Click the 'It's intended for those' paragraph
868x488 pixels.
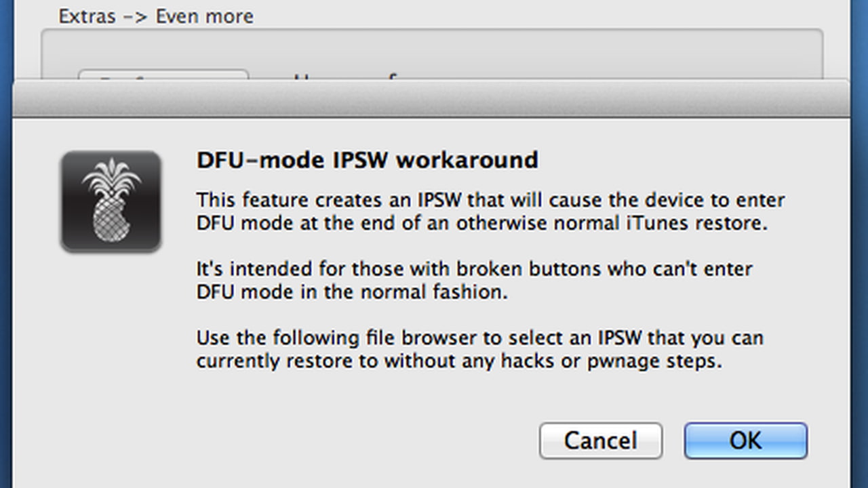475,281
